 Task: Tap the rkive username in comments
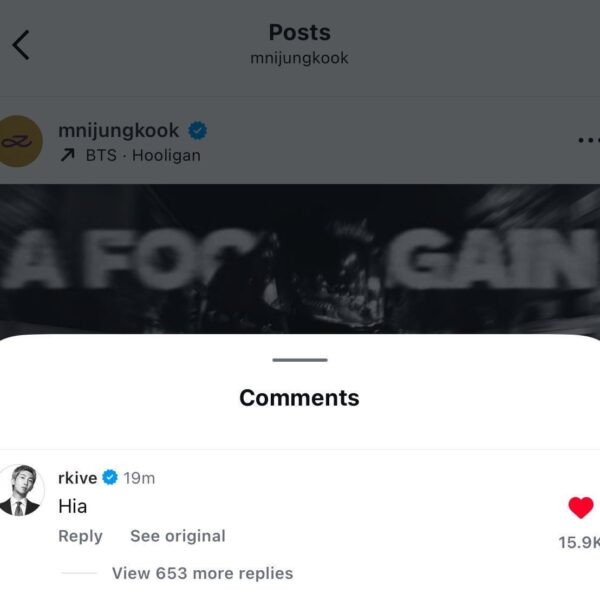click(78, 478)
